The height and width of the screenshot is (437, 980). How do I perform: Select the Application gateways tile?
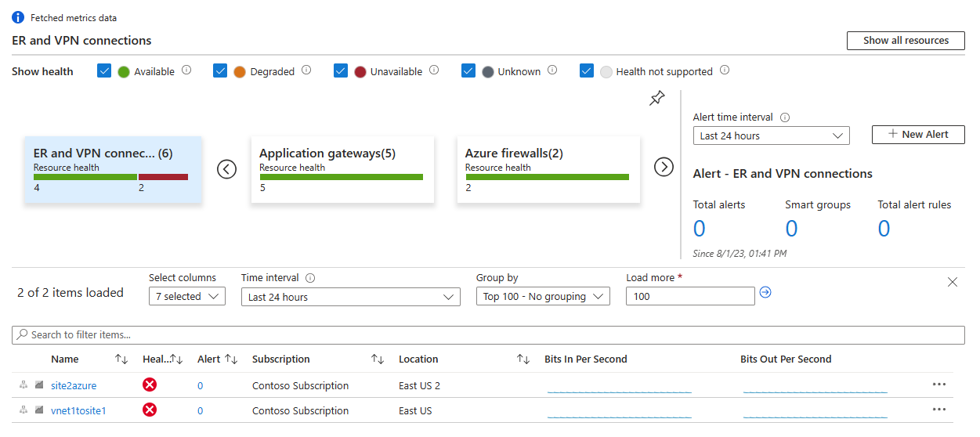[342, 170]
